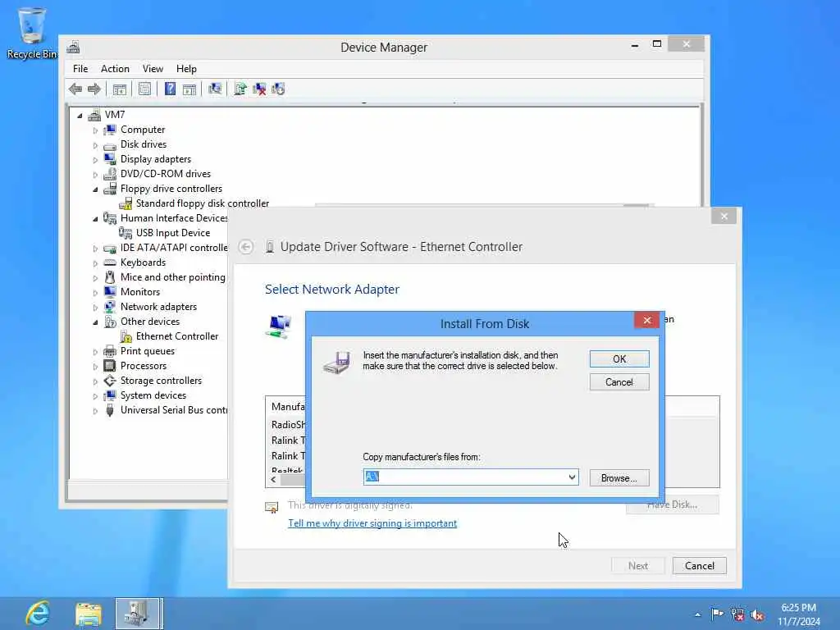This screenshot has width=840, height=630.
Task: Select the Ethernet Controller device
Action: pos(177,336)
